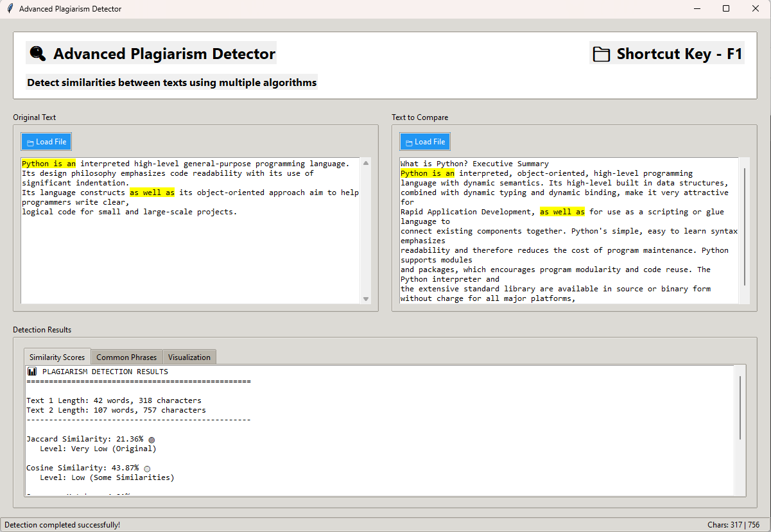Click the magnifying glass icon in header
Screen dimensions: 771x532
pos(37,53)
